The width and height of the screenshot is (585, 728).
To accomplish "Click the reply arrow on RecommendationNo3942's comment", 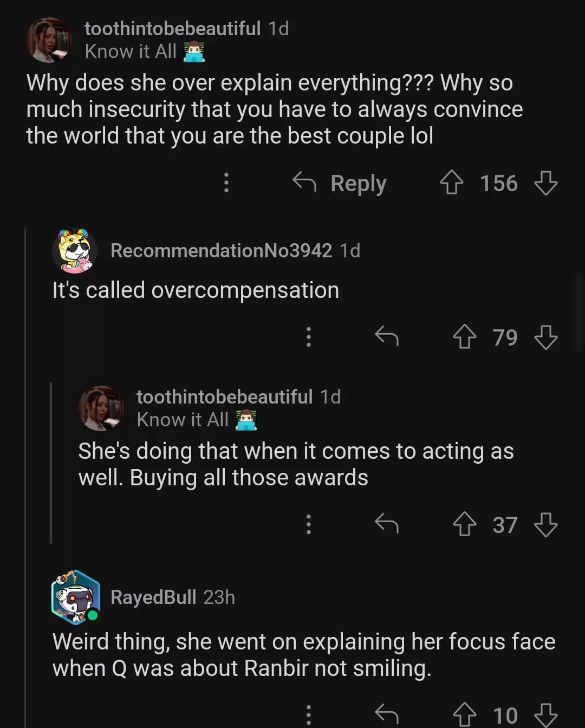I will pyautogui.click(x=387, y=337).
